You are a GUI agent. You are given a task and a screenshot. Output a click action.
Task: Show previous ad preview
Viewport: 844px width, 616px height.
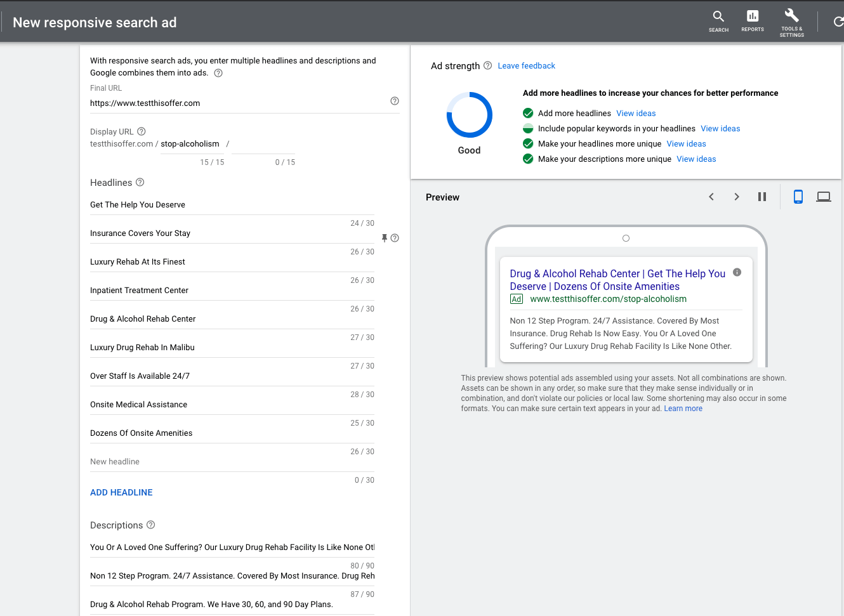pyautogui.click(x=711, y=197)
